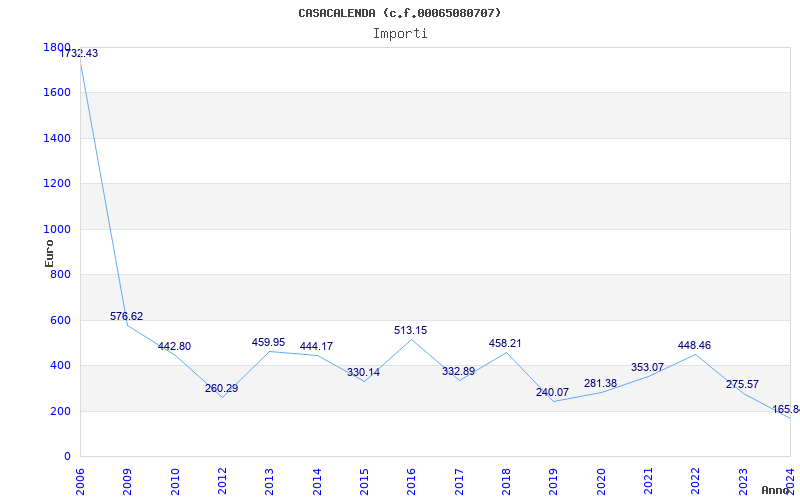The image size is (800, 500).
Task: Select x-axis year 2015
Action: (364, 482)
